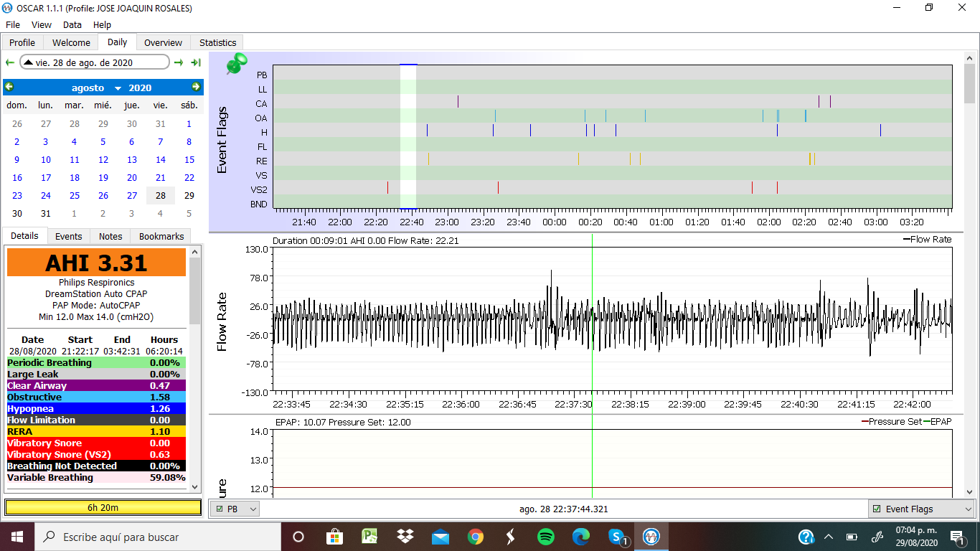This screenshot has height=551, width=980.
Task: Click the yellow 6h 20m session bar
Action: click(x=103, y=507)
